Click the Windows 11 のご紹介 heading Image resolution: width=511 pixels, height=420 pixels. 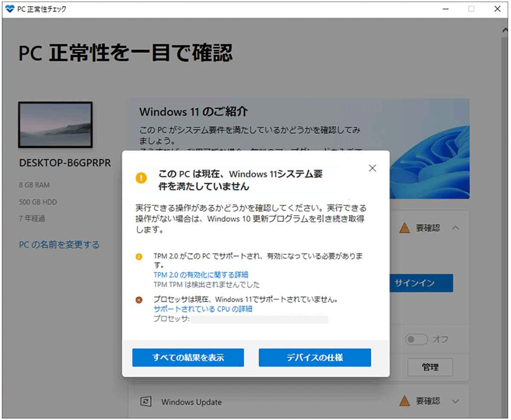coord(193,112)
